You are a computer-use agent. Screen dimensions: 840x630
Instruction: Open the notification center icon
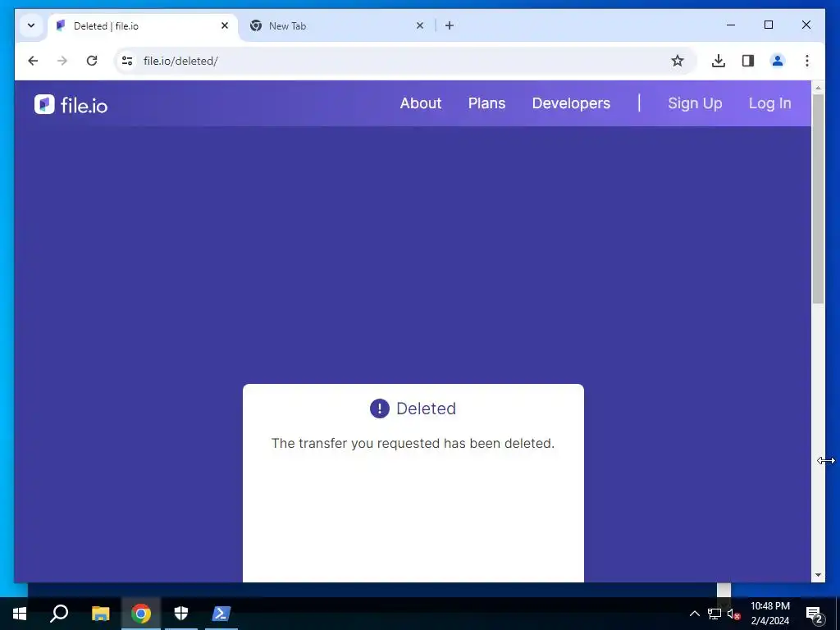coord(815,614)
